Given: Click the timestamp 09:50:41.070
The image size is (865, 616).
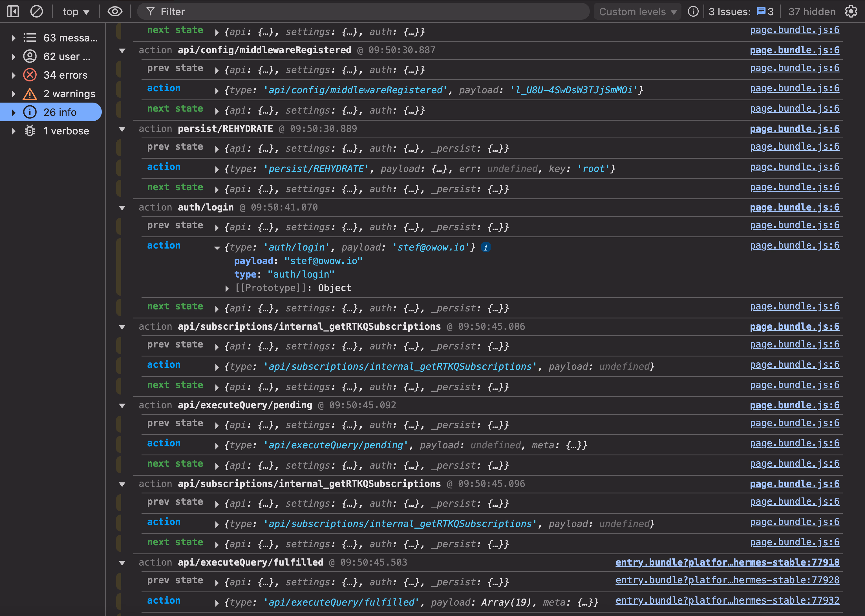Looking at the screenshot, I should (x=284, y=207).
